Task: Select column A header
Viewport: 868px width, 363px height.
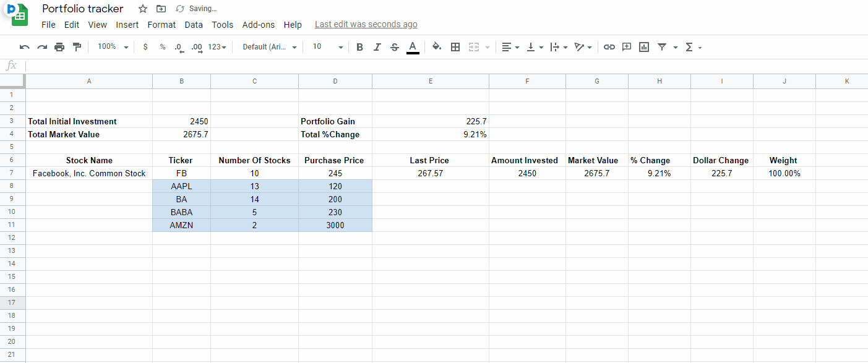Action: click(89, 82)
